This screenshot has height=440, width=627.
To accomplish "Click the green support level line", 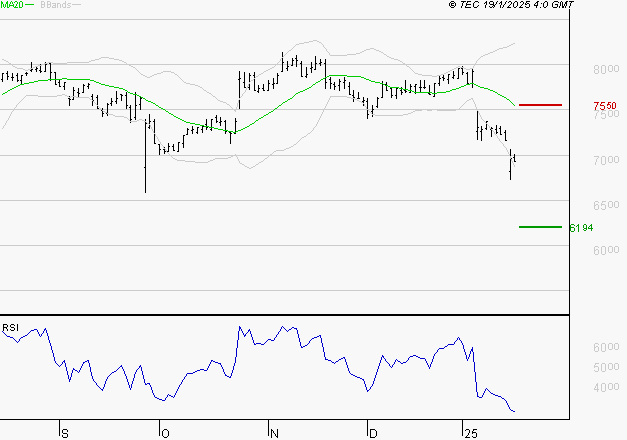I will 540,227.
